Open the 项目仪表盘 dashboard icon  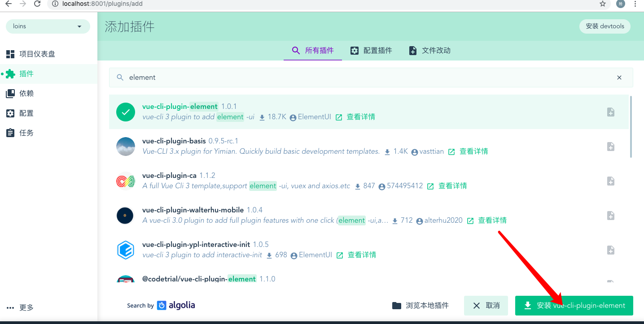(x=10, y=54)
